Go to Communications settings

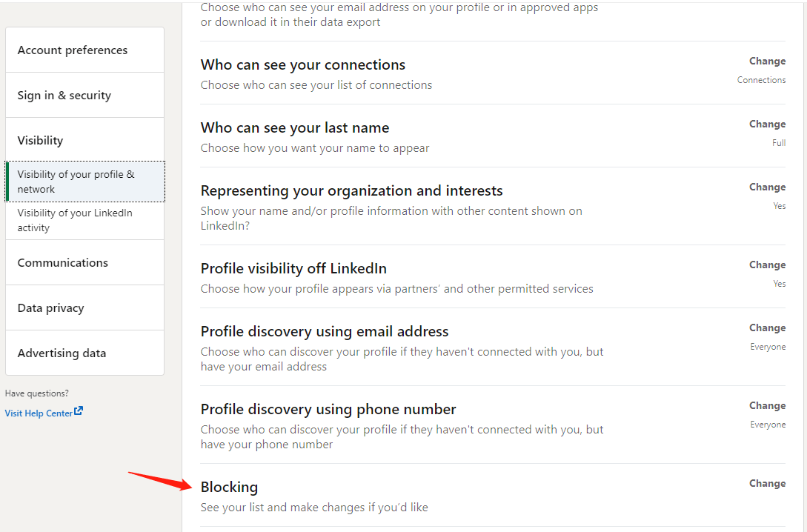(x=63, y=262)
